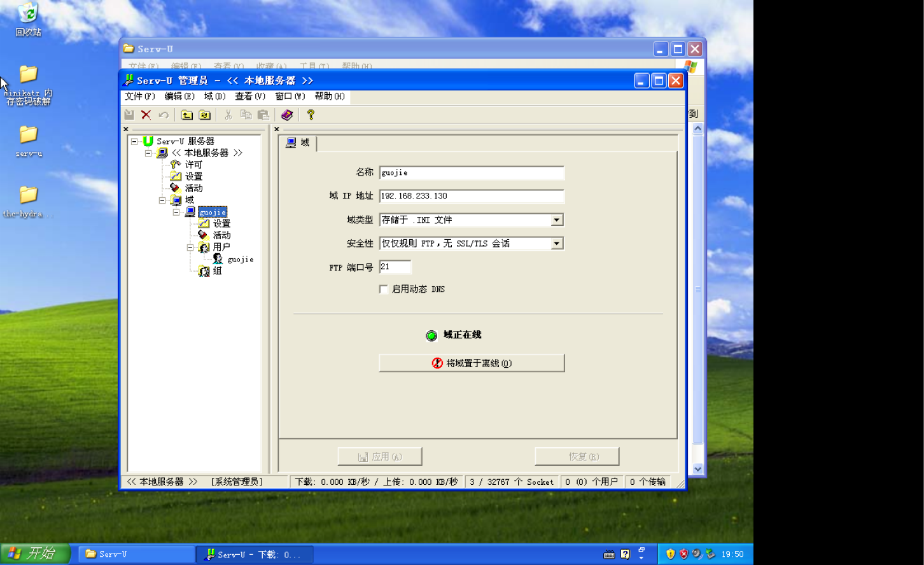Click the safely remove hardware tray icon

tap(710, 554)
